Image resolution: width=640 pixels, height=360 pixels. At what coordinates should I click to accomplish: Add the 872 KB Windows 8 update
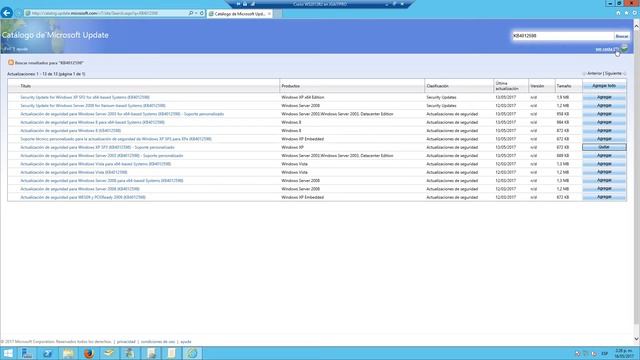click(x=604, y=131)
